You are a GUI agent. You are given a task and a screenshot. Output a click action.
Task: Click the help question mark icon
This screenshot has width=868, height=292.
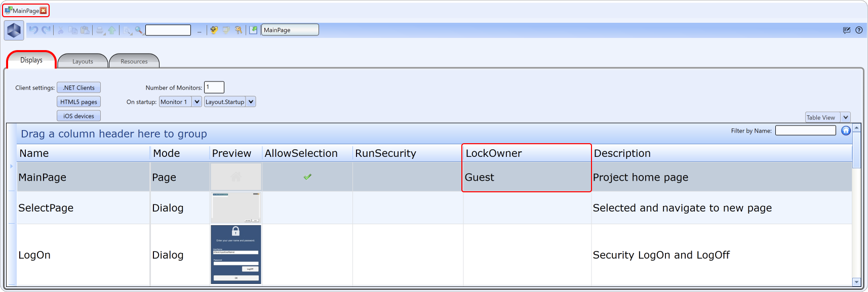[859, 30]
